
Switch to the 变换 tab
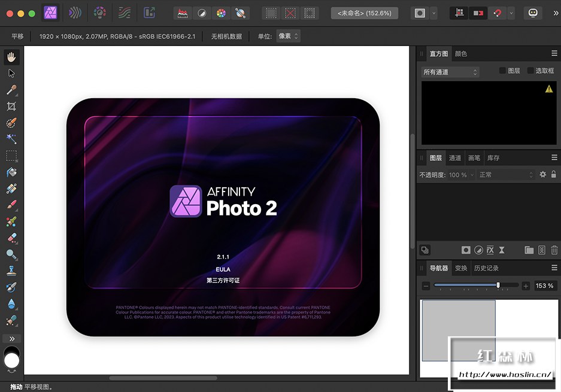point(461,268)
